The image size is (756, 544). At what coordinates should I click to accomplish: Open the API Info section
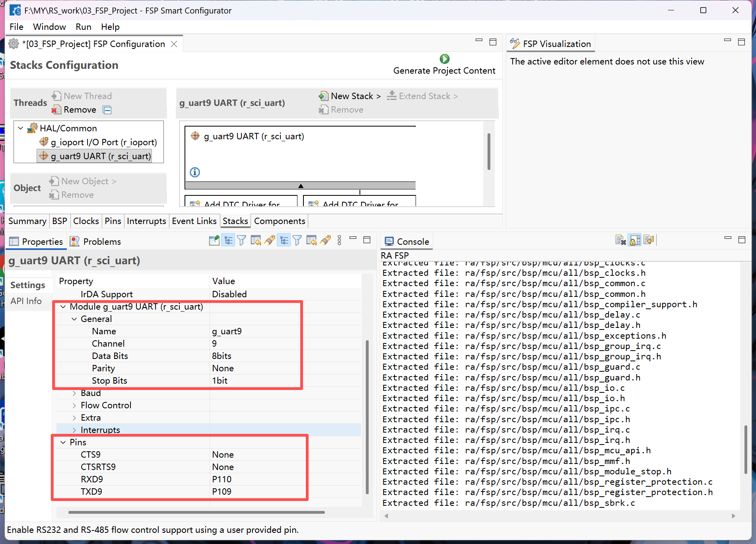(26, 301)
